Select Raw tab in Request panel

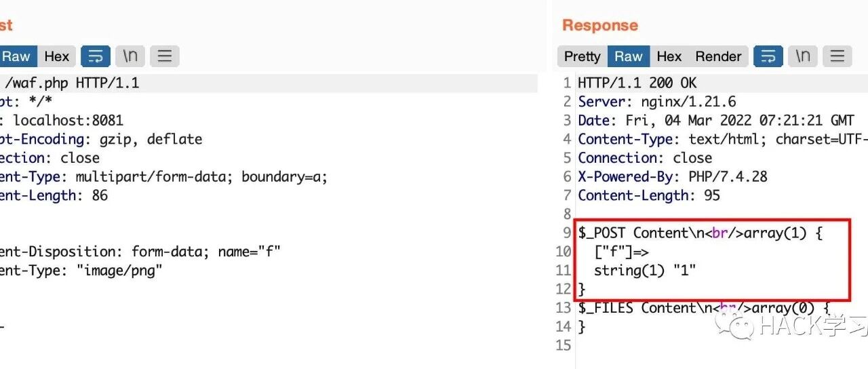point(17,56)
